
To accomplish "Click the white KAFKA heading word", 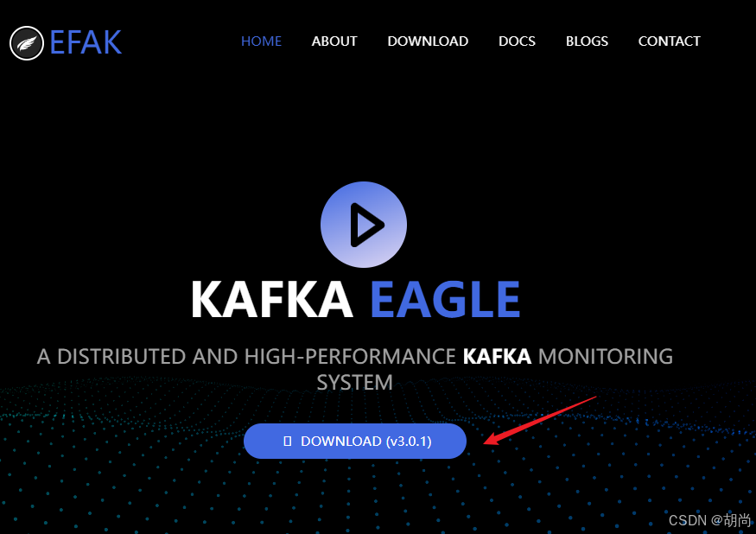I will coord(272,300).
